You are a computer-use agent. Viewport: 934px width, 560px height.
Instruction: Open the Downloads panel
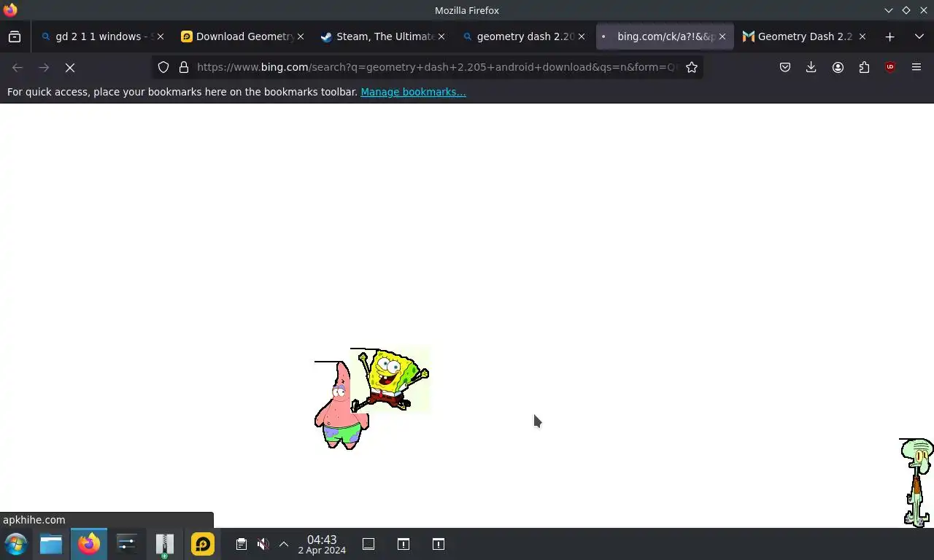click(811, 67)
